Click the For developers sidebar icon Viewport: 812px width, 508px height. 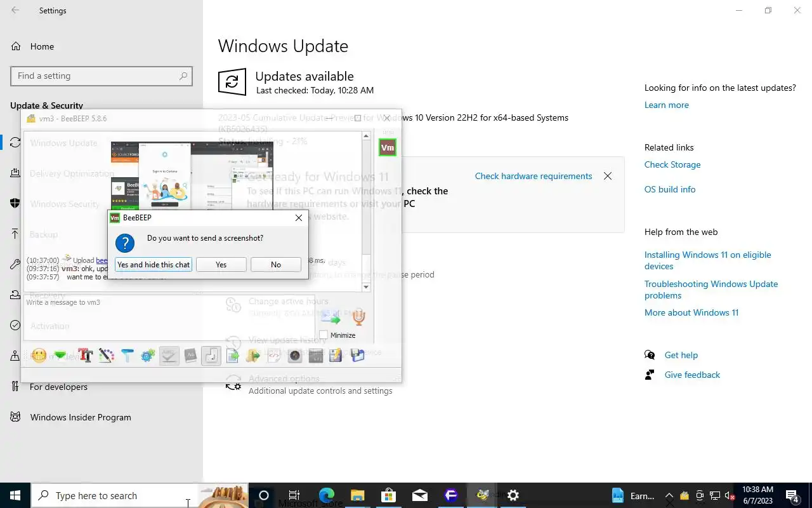15,386
